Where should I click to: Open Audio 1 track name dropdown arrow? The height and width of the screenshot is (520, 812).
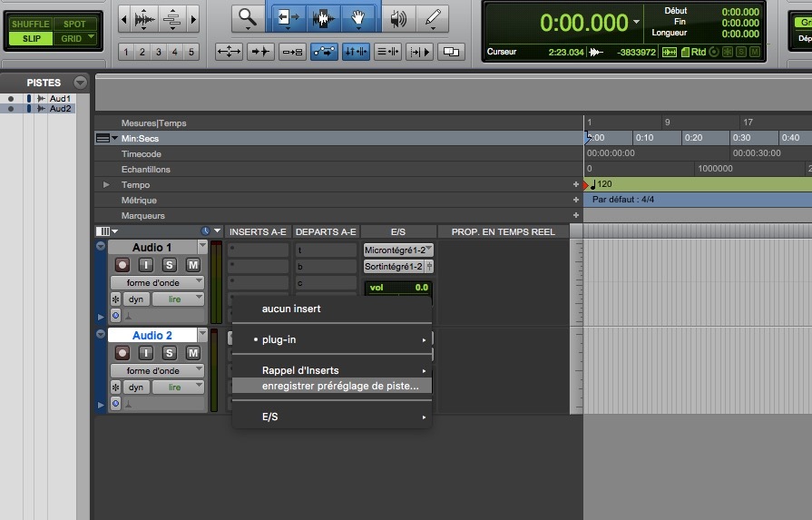pyautogui.click(x=202, y=247)
